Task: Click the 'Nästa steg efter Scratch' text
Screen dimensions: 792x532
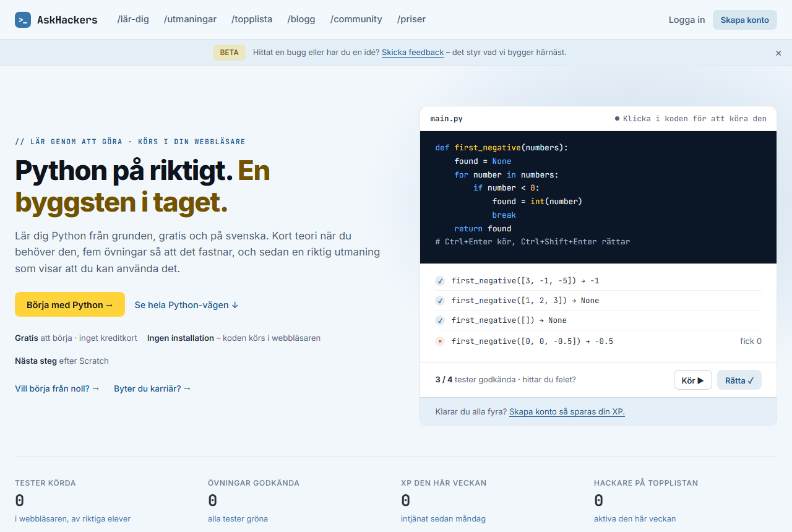Action: coord(62,361)
